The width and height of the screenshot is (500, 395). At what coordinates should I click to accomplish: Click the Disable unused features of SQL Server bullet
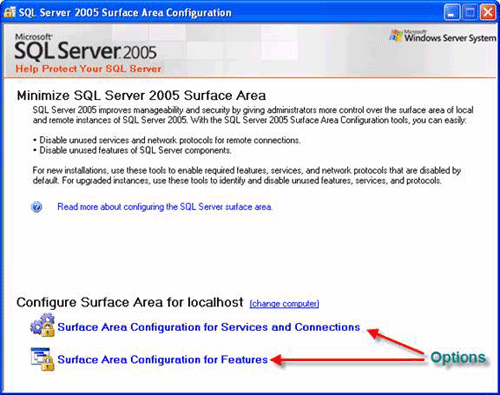coord(132,150)
